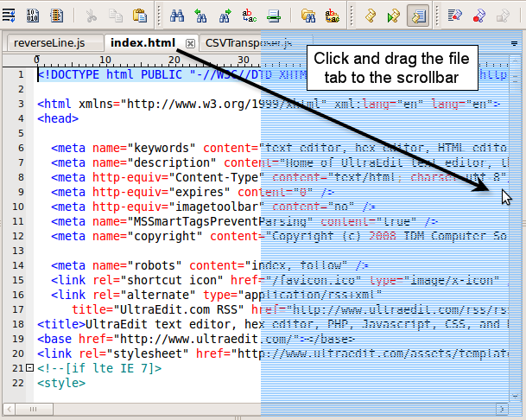Click line number 3 in gutter

tap(21, 104)
